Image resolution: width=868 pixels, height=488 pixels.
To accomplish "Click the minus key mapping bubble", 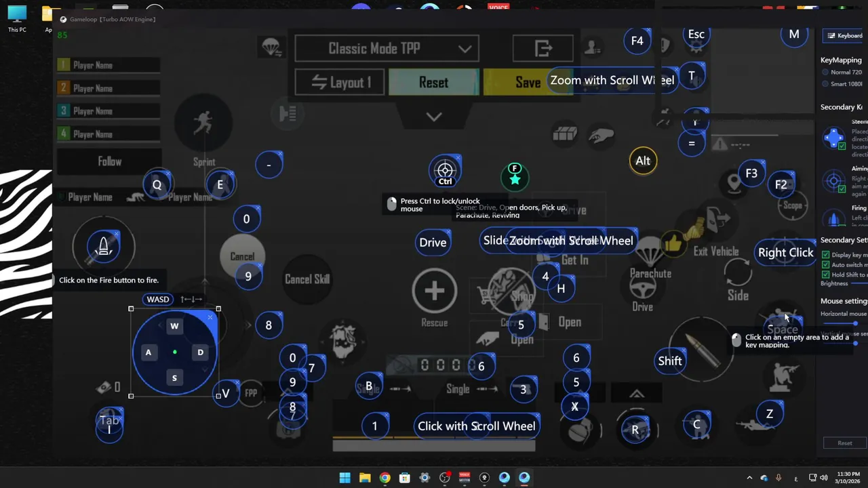I will pyautogui.click(x=269, y=165).
